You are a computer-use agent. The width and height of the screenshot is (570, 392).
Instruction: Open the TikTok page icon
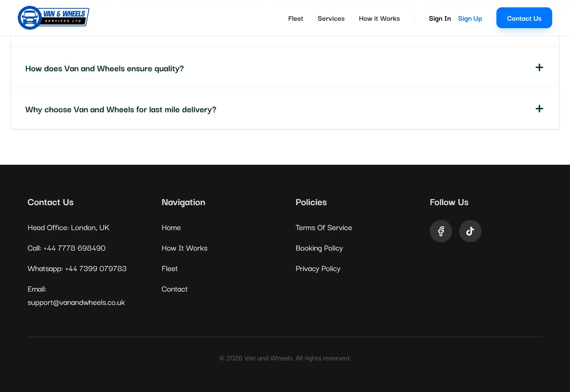[x=470, y=231]
